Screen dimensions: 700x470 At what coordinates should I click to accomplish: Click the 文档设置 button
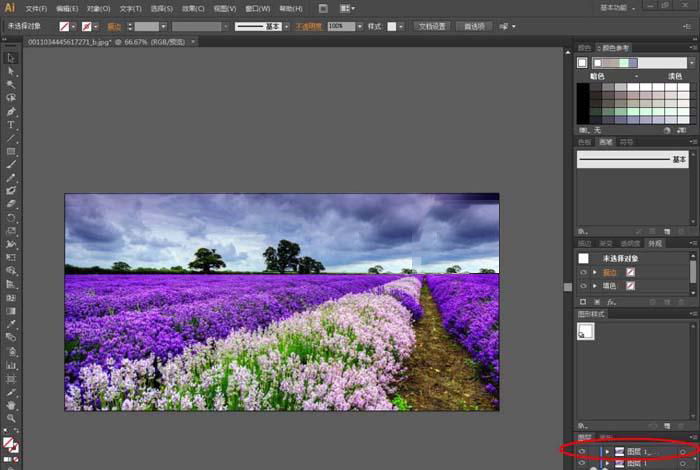tap(431, 26)
